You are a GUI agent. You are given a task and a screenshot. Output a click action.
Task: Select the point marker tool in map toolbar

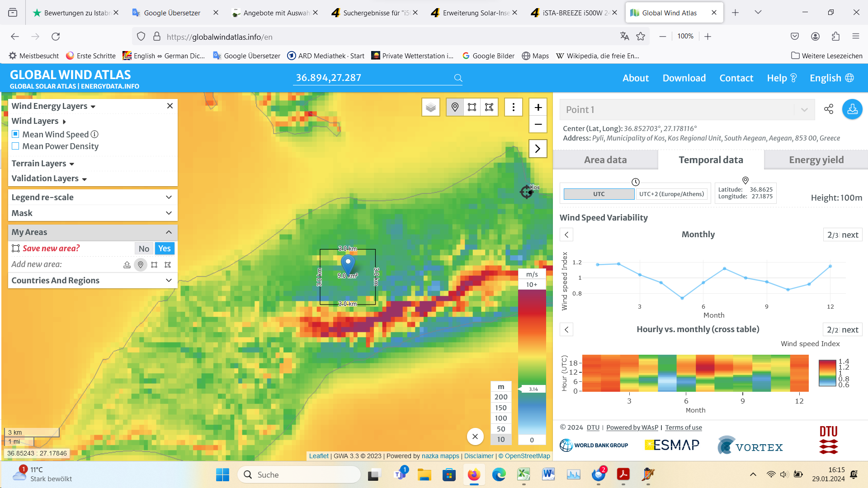pyautogui.click(x=455, y=107)
